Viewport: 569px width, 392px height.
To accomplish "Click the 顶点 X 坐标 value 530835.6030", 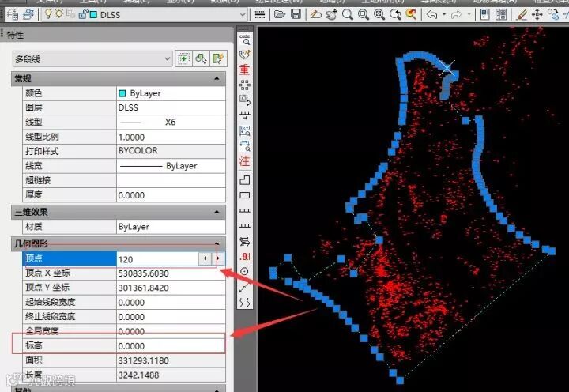I will point(171,273).
